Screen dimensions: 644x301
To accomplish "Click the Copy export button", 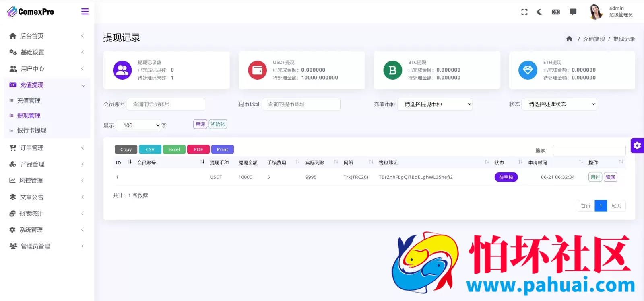I will [126, 149].
